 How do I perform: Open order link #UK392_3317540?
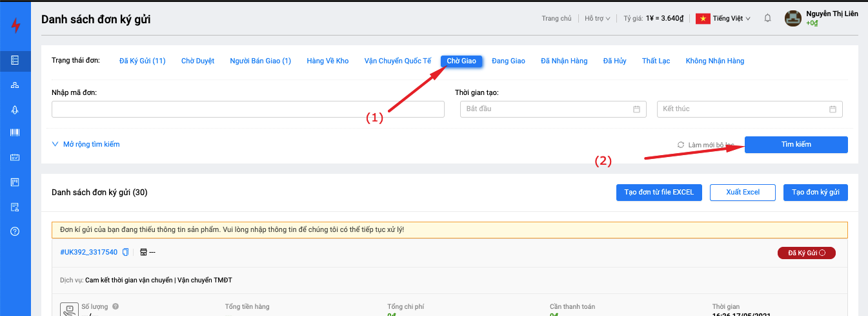click(x=89, y=252)
